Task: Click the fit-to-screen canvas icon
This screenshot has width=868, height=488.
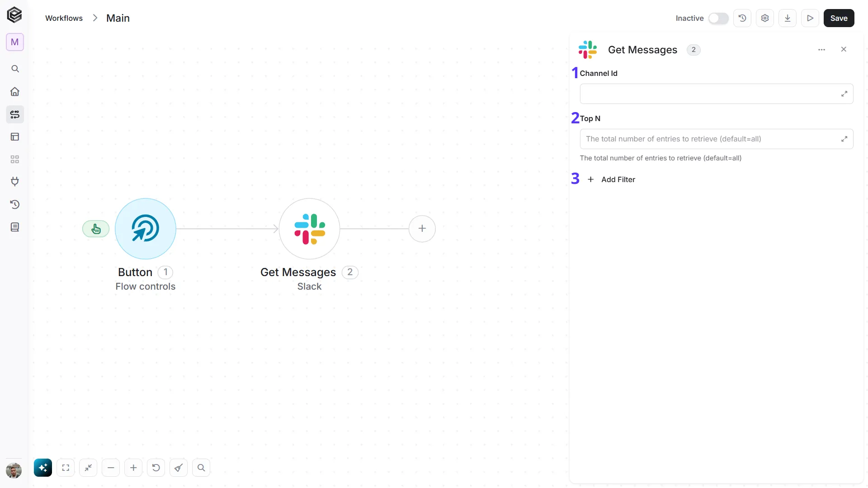Action: (66, 468)
